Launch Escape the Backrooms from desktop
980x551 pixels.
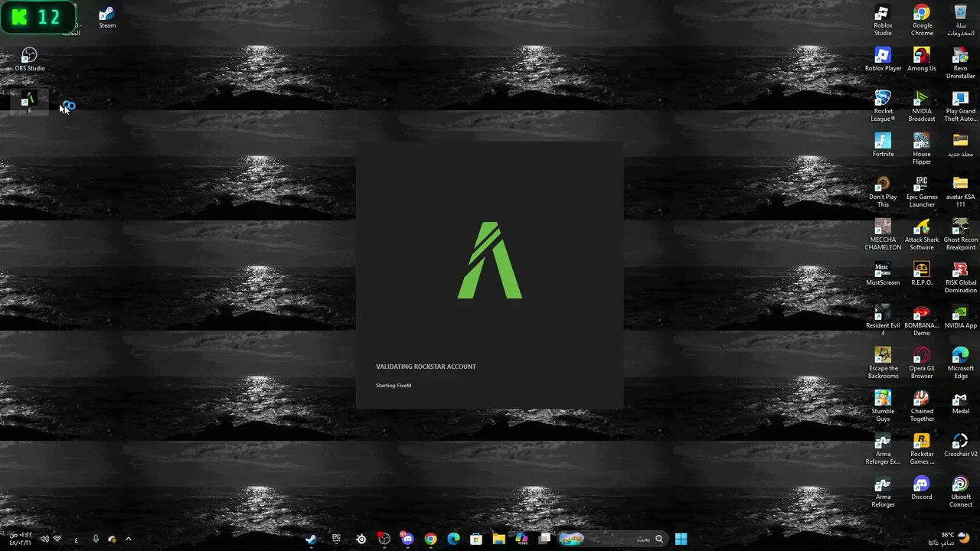pyautogui.click(x=883, y=364)
